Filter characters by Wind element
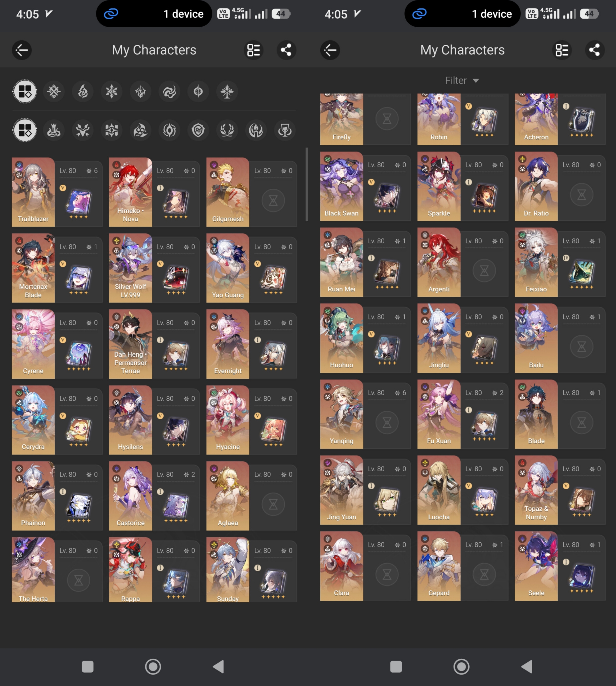Screen dimensions: 616x686 (x=169, y=91)
